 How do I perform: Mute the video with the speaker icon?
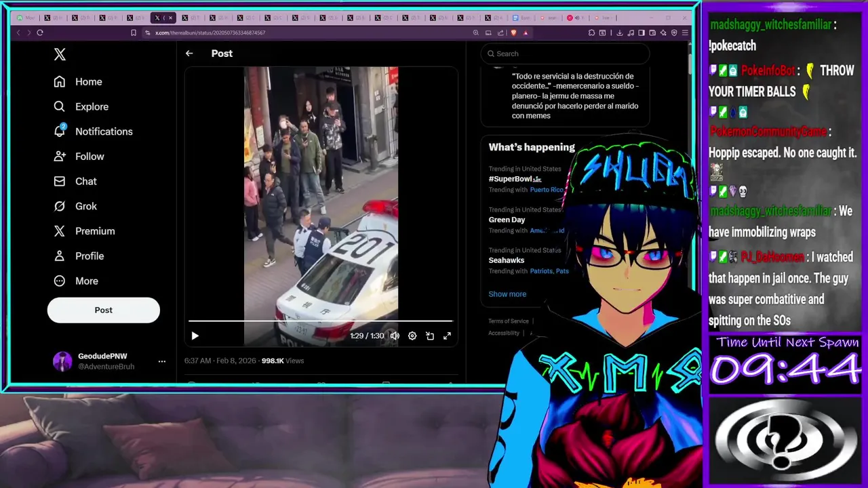395,335
